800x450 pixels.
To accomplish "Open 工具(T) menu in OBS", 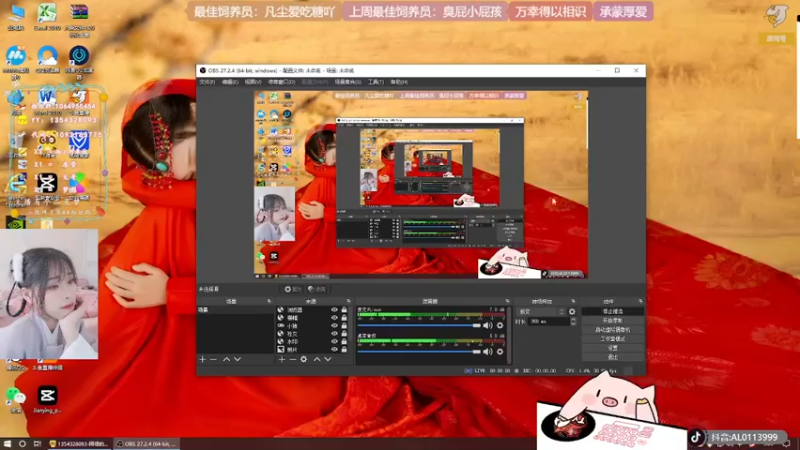I will pos(376,82).
